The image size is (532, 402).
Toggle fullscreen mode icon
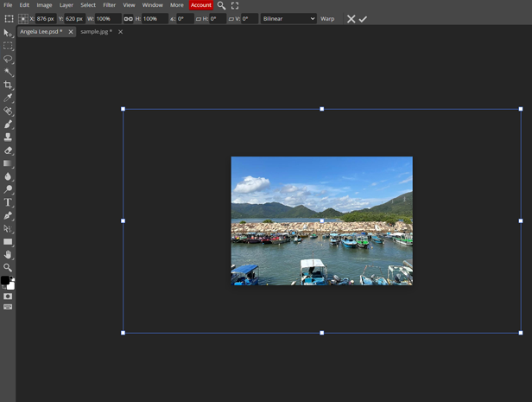[235, 5]
